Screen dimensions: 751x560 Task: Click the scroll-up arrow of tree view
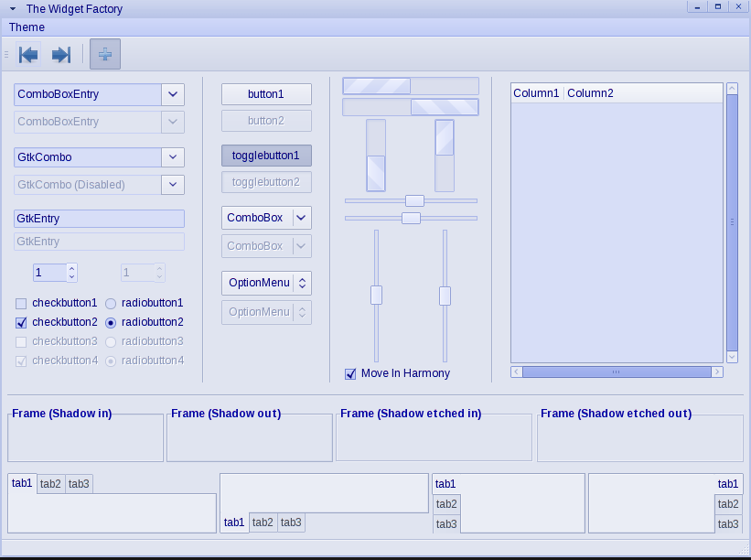tap(732, 89)
